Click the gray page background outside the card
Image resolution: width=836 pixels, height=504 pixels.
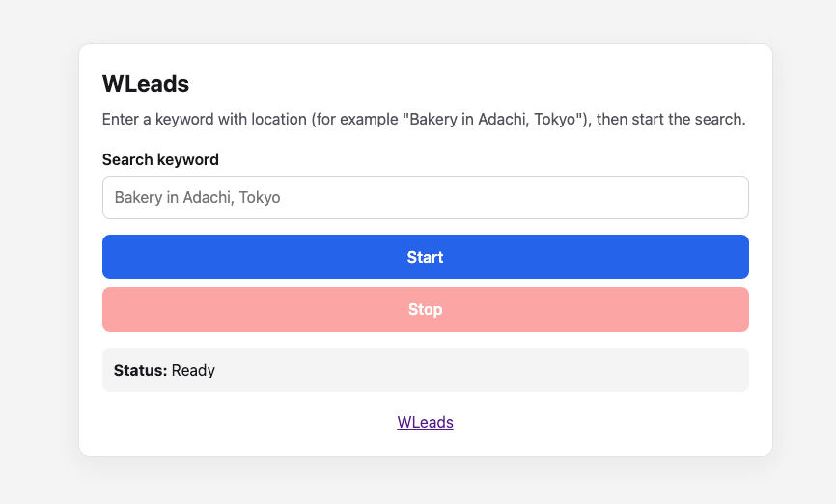[x=38, y=251]
